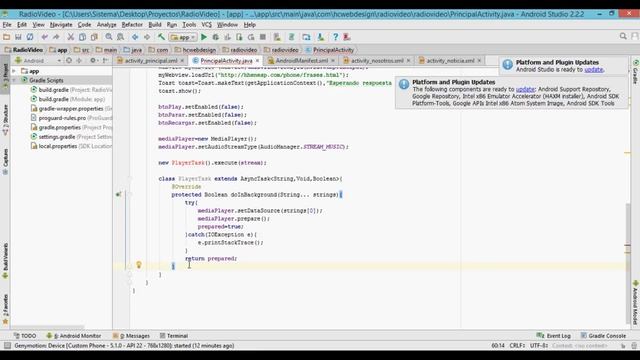Viewport: 640px width, 360px height.
Task: Close the PrincipalActivity.java tab
Action: pyautogui.click(x=257, y=61)
